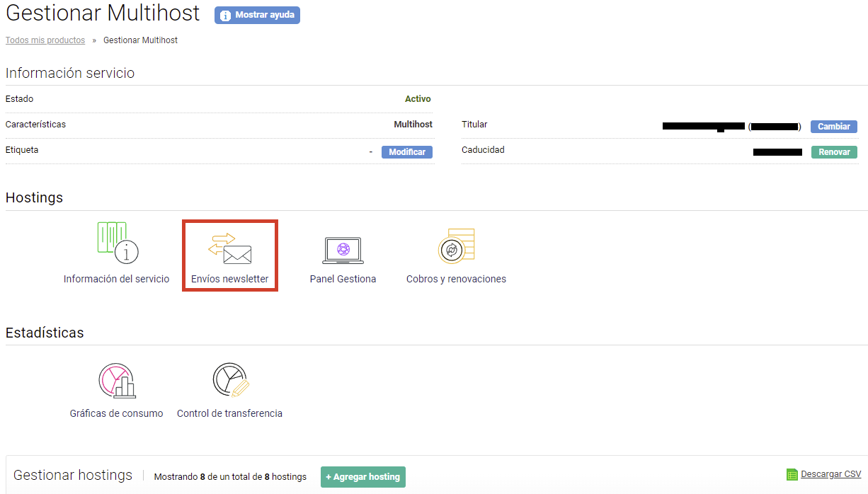868x494 pixels.
Task: Click the Envíos newsletter label
Action: [x=230, y=279]
